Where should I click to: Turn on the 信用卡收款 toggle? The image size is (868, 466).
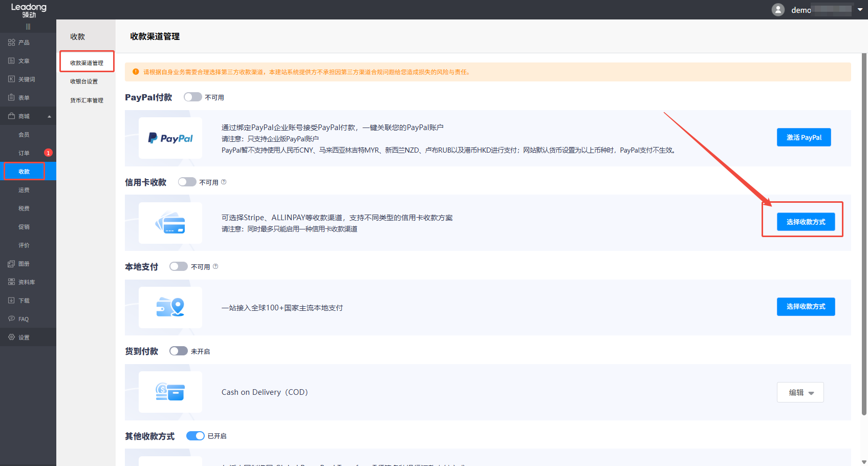[187, 182]
